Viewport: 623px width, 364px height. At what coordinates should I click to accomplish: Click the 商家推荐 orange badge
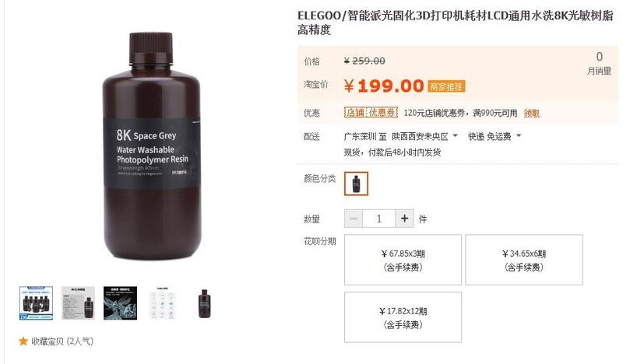click(446, 86)
